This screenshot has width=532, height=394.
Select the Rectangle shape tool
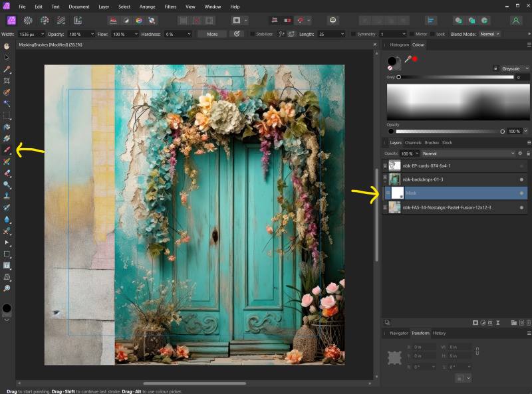click(7, 254)
